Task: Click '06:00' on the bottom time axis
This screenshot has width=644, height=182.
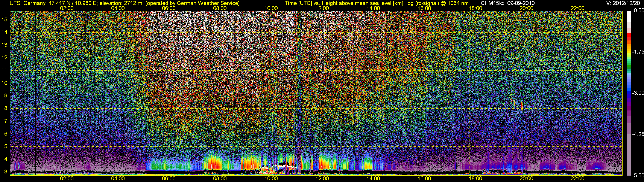Action: click(169, 179)
